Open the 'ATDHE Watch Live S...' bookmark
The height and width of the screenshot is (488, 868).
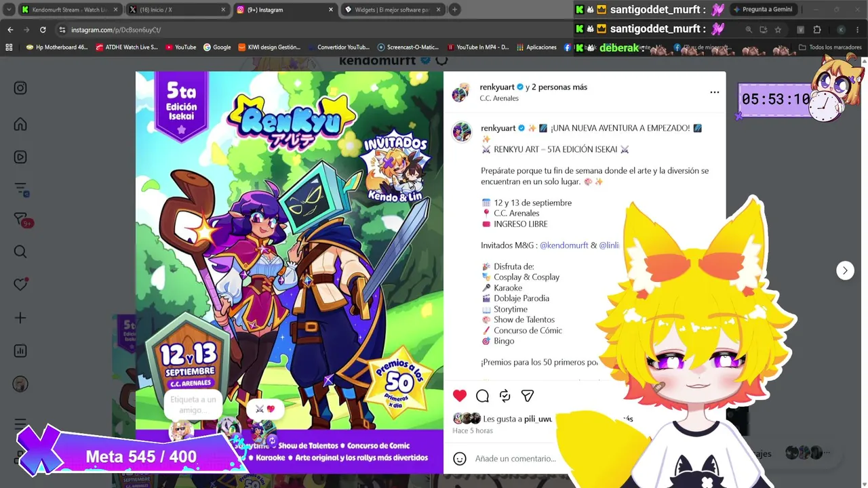coord(127,47)
